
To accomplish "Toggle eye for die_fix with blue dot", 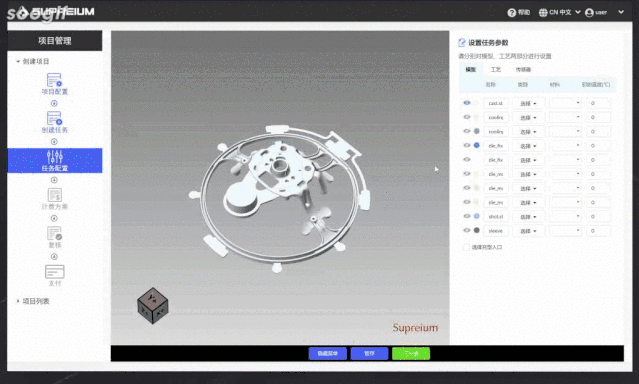I will (x=467, y=145).
